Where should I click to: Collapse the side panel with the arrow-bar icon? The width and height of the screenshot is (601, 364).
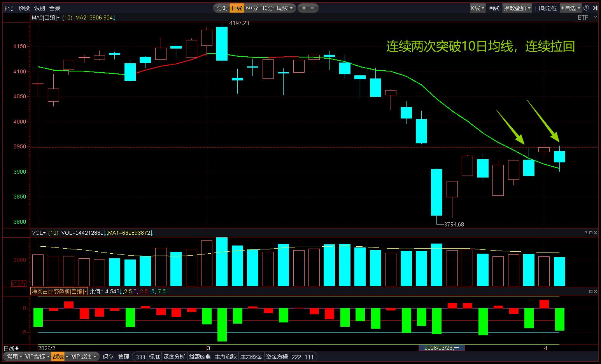(595, 8)
